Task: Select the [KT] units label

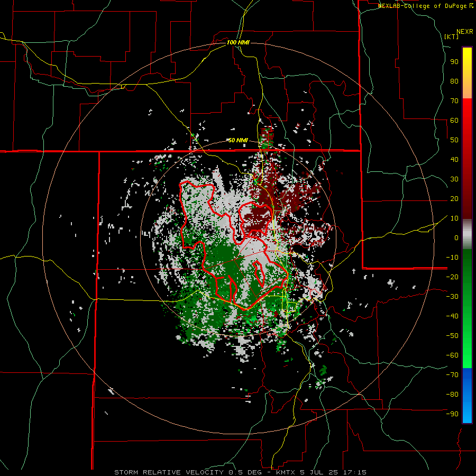Action: (x=452, y=36)
